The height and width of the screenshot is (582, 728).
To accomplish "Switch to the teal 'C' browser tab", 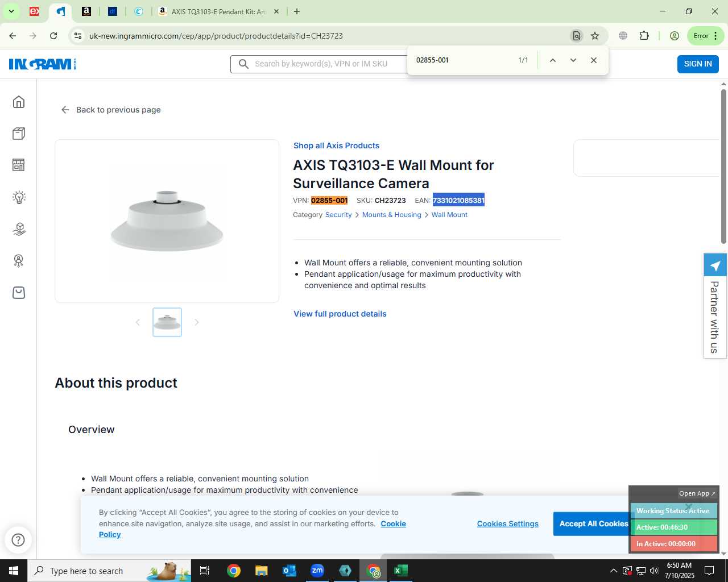I will coord(139,11).
